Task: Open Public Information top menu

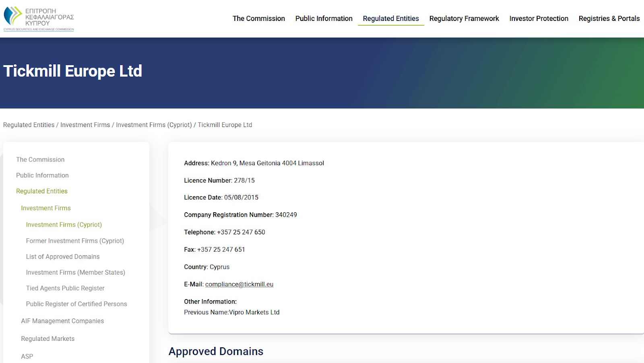Action: pyautogui.click(x=324, y=18)
